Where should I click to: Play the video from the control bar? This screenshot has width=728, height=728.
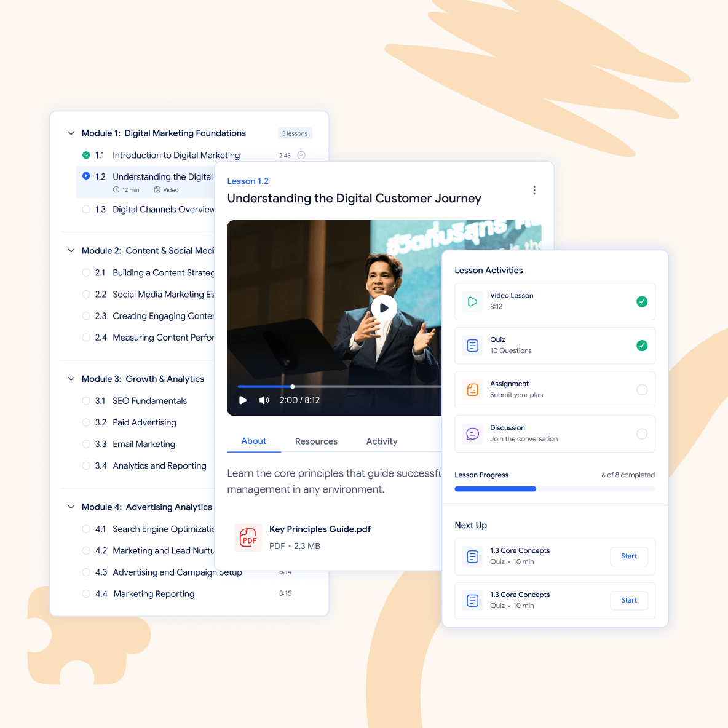(x=242, y=400)
